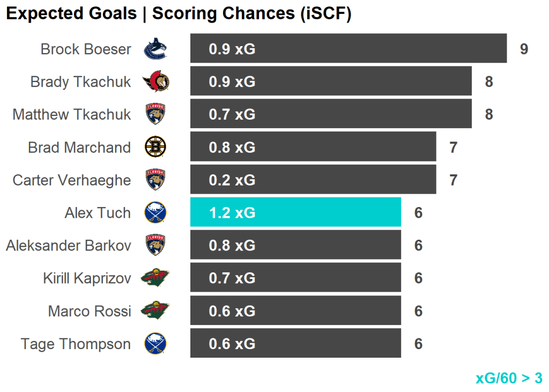Click the Panthers logo beside Carter Verhaeghe

pos(155,180)
